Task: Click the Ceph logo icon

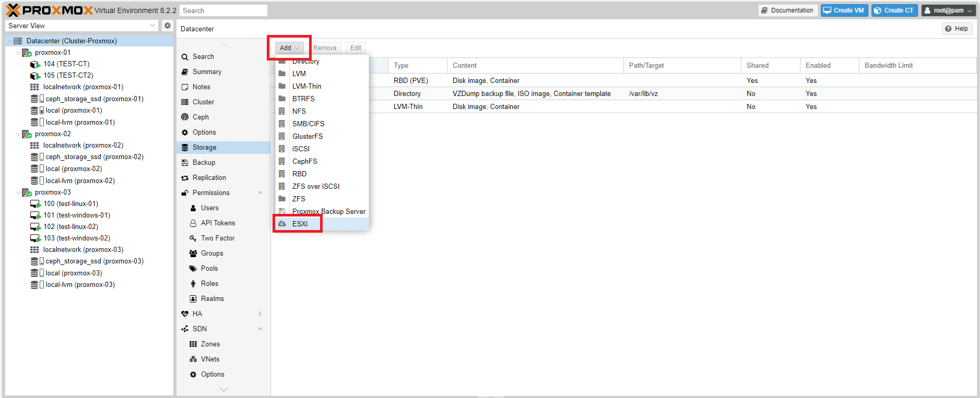Action: click(185, 117)
